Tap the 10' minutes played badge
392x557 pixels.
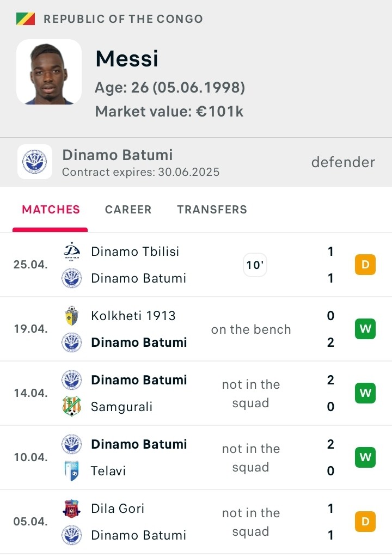tap(255, 265)
